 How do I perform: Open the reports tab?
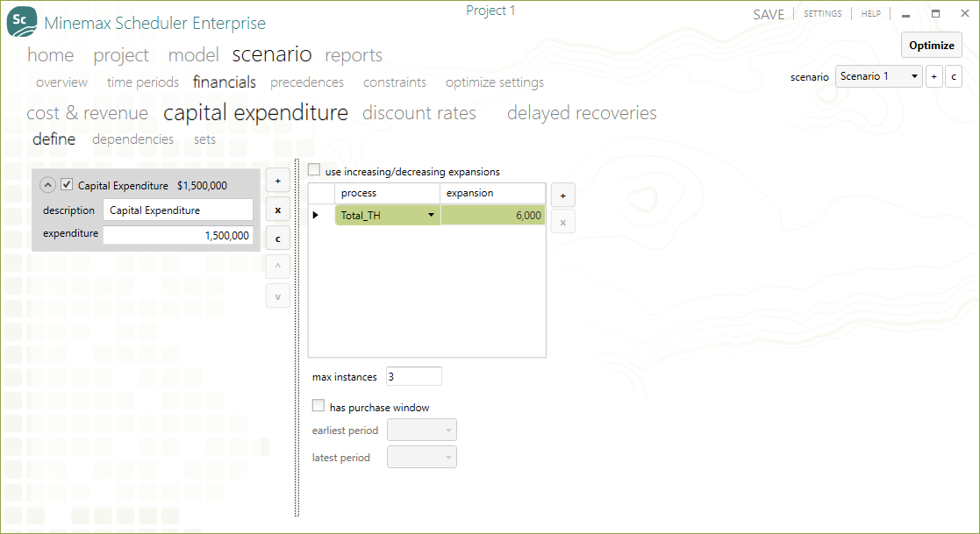click(x=354, y=55)
